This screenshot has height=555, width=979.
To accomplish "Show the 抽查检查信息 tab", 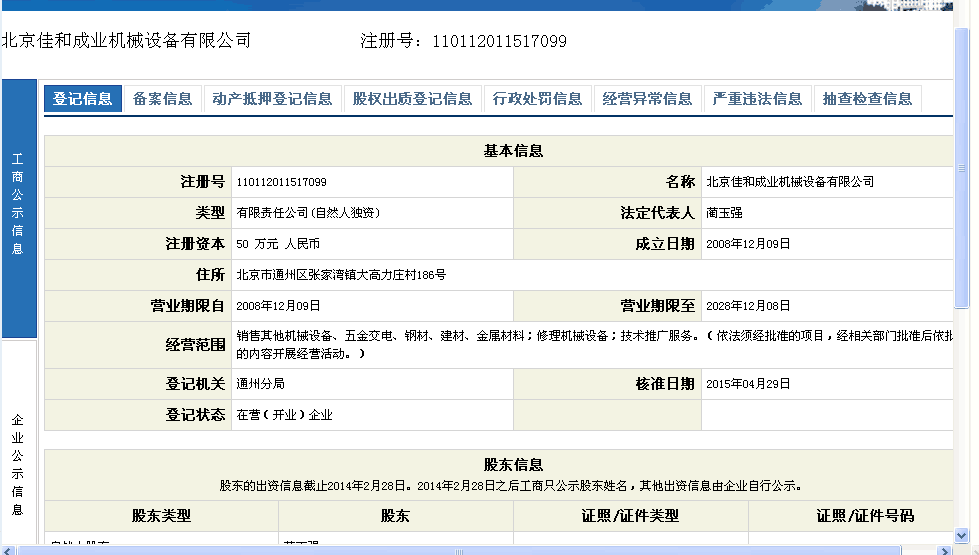I will click(867, 99).
